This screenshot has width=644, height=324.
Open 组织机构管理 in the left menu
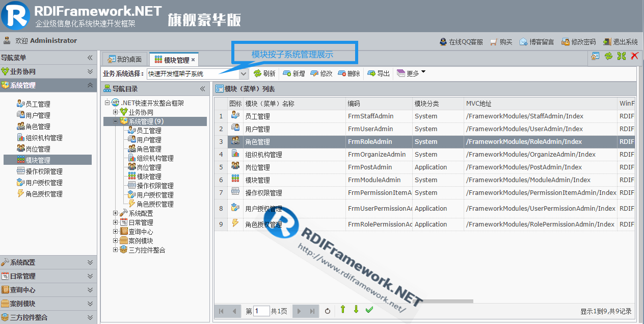click(39, 138)
